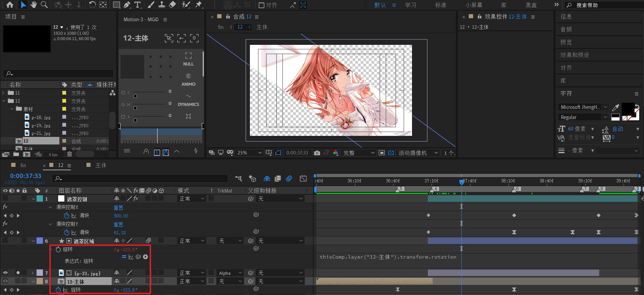Toggle visibility eye for layer 8 12-主体

pyautogui.click(x=5, y=281)
